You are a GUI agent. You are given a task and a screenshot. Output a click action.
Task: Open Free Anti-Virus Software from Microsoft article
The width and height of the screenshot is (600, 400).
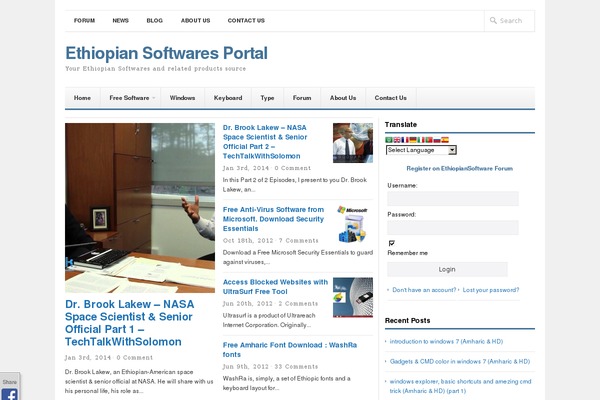pos(273,219)
